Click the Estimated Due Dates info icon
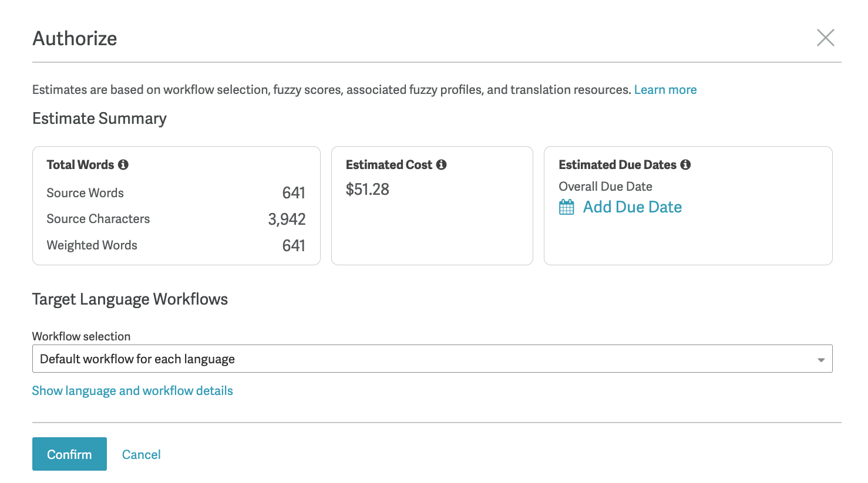 (x=685, y=165)
